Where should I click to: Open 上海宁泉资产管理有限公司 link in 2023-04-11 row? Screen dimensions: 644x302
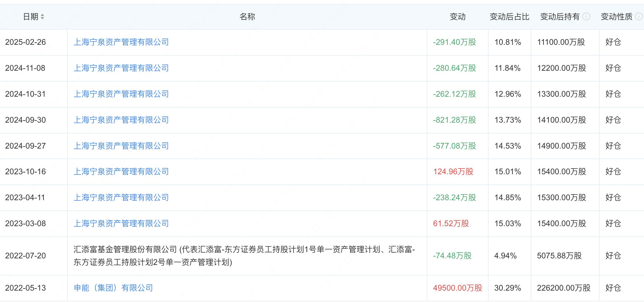coord(121,198)
